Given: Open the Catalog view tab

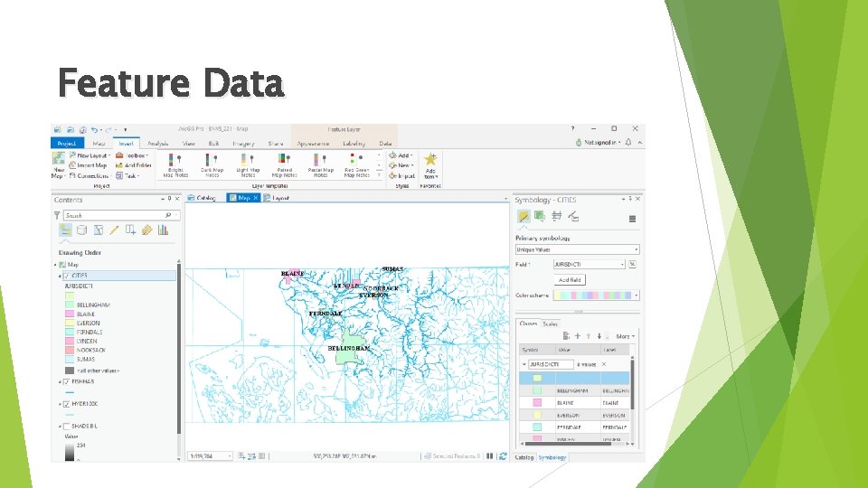Looking at the screenshot, I should [202, 198].
